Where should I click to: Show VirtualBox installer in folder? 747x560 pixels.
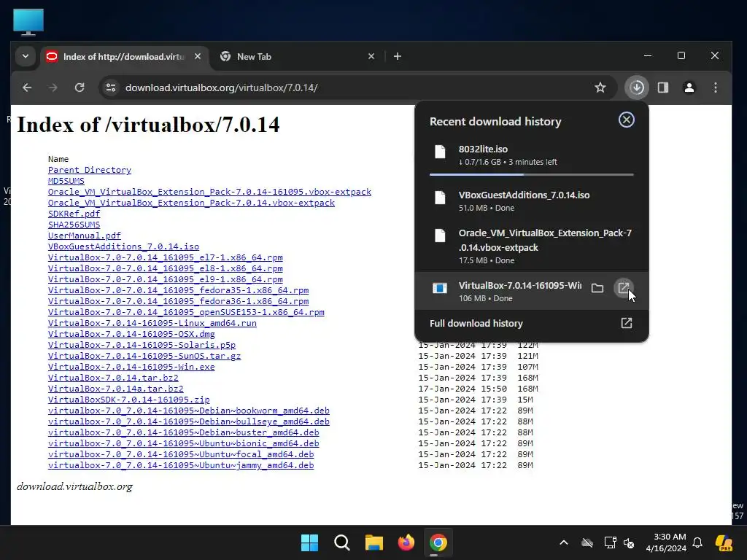click(x=597, y=288)
